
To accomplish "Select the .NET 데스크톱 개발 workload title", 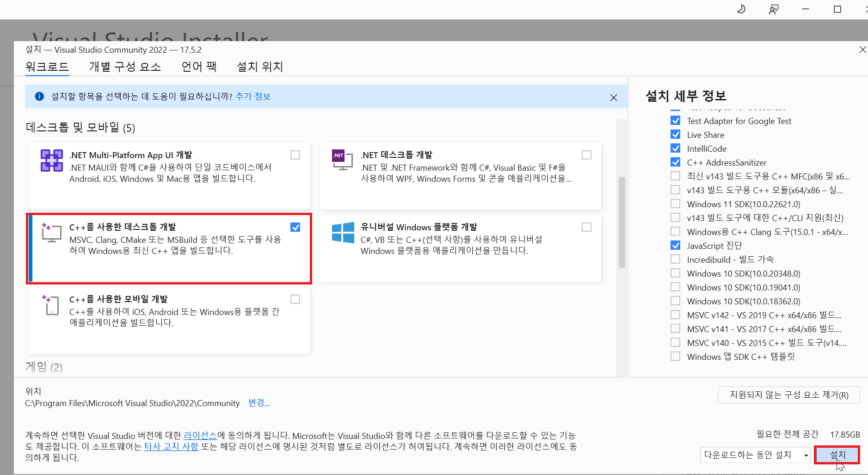I will [396, 155].
